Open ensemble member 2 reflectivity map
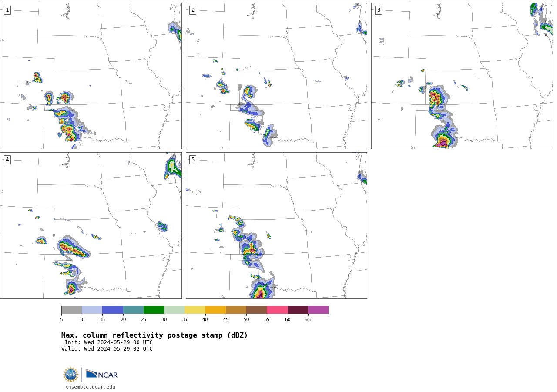 coord(276,76)
